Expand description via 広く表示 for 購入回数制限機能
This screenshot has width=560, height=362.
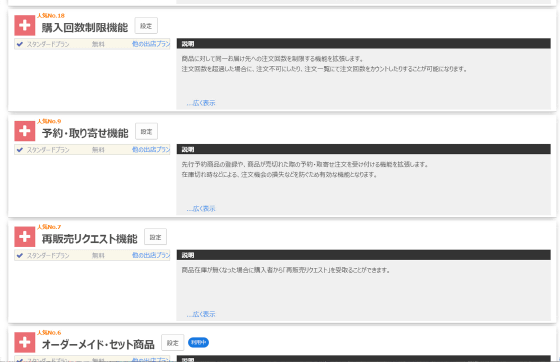[x=201, y=103]
